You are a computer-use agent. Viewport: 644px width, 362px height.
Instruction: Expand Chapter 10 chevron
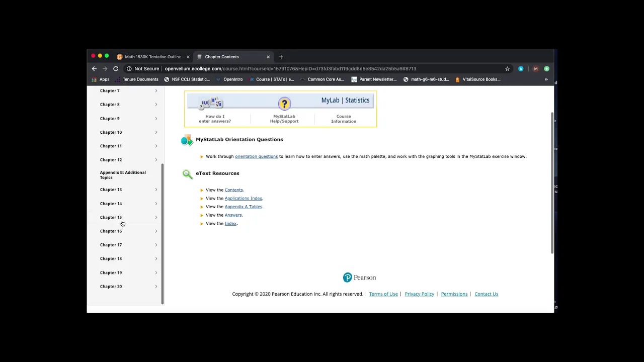156,132
